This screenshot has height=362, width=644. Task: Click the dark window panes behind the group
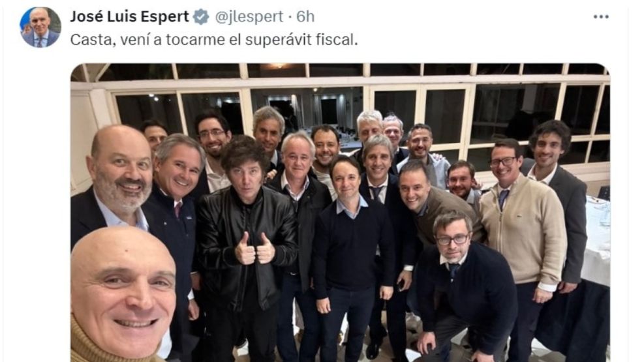pyautogui.click(x=514, y=115)
